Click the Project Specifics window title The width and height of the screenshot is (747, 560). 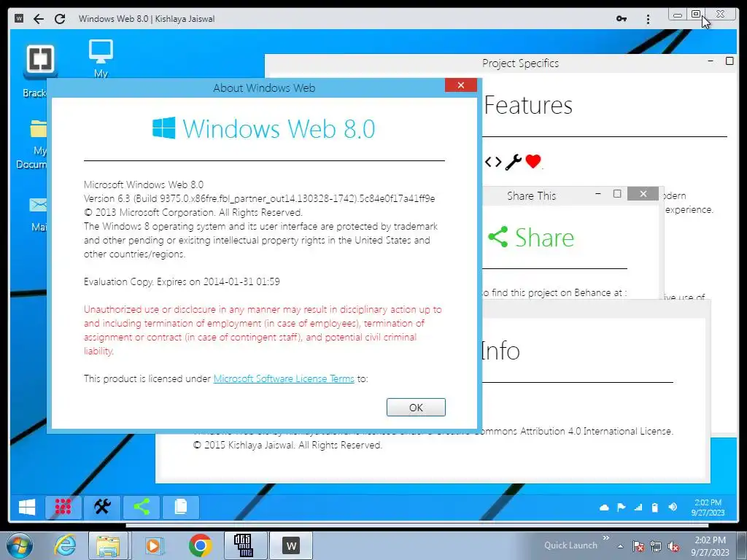click(520, 63)
